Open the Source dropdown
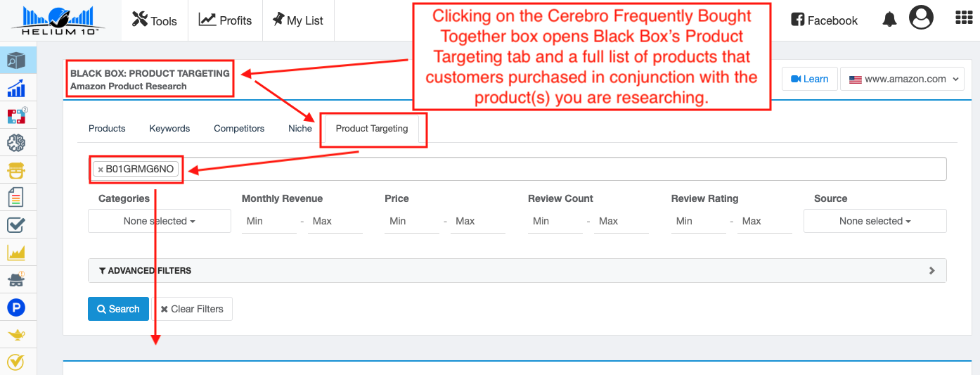This screenshot has height=375, width=980. (x=875, y=221)
